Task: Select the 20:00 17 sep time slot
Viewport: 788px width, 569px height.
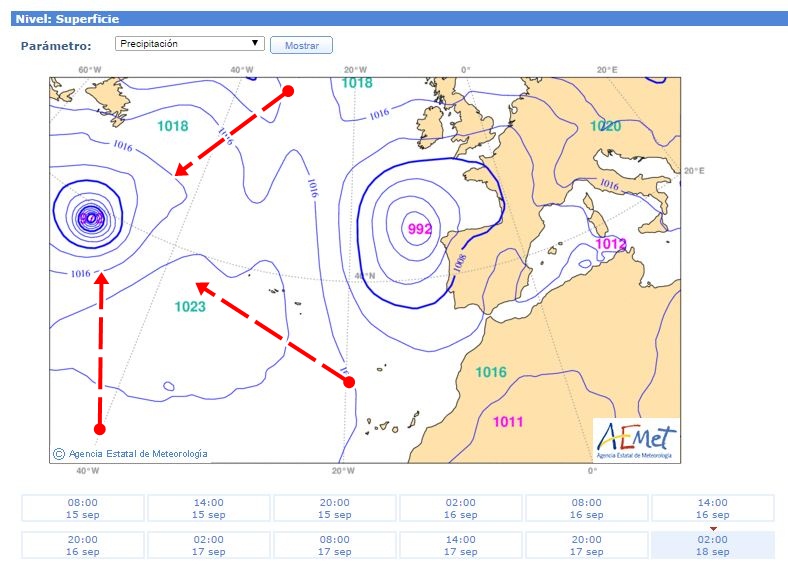Action: pyautogui.click(x=587, y=545)
